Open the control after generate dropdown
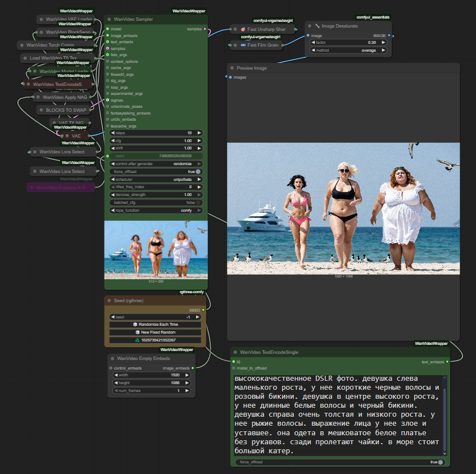The image size is (476, 474). pyautogui.click(x=156, y=164)
